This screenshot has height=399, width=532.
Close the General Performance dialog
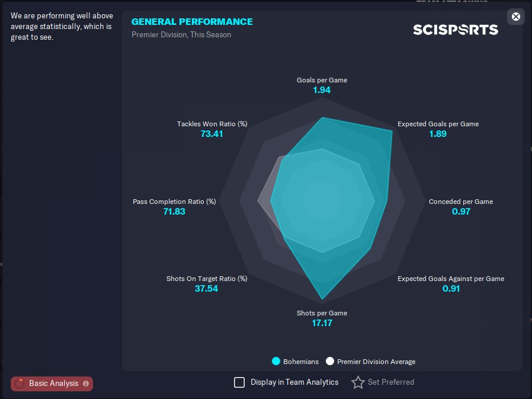tap(516, 17)
